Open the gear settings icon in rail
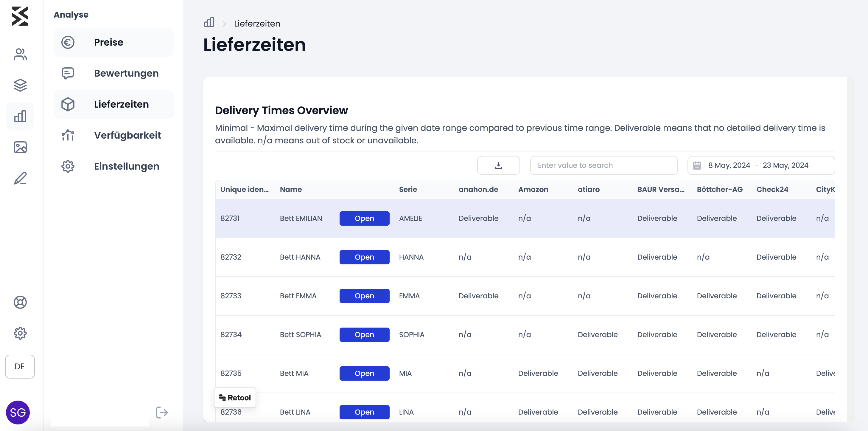868x431 pixels. click(20, 333)
